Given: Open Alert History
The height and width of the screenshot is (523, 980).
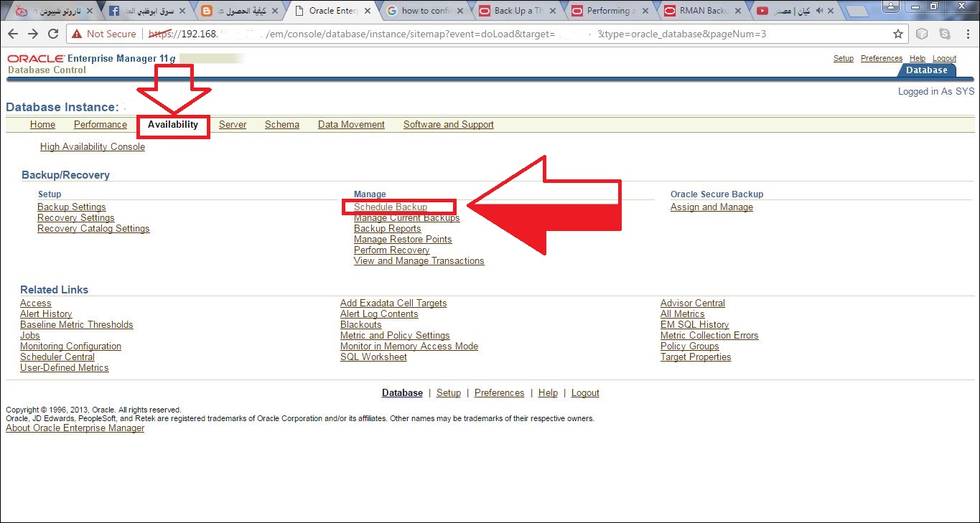Looking at the screenshot, I should coord(46,314).
